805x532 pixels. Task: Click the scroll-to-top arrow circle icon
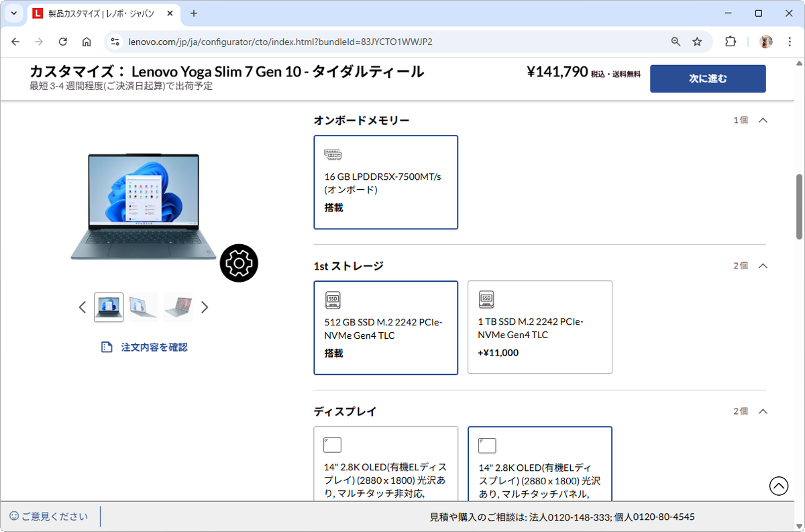coord(778,486)
